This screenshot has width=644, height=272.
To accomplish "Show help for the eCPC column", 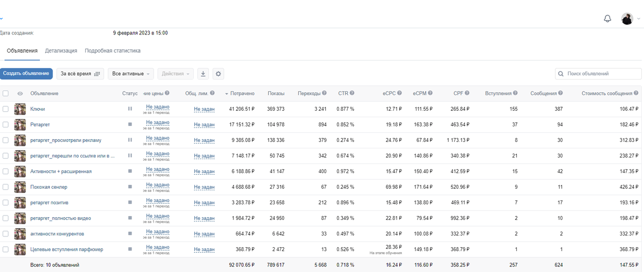I will tap(399, 94).
